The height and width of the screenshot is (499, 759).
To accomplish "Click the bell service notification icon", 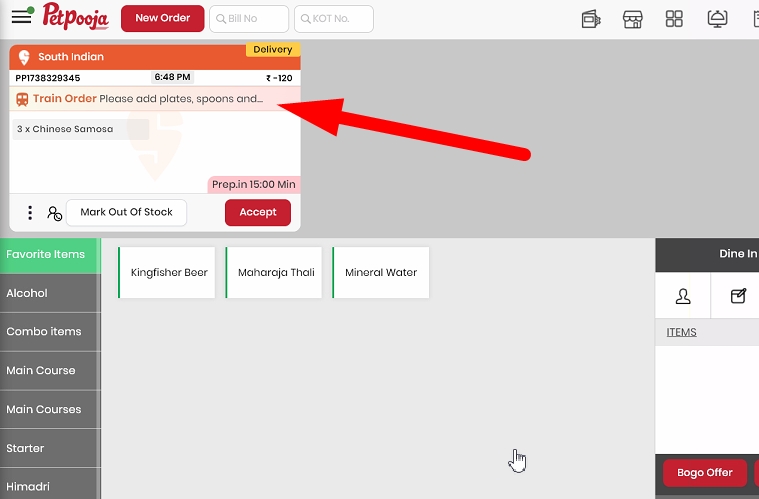I will [x=717, y=19].
